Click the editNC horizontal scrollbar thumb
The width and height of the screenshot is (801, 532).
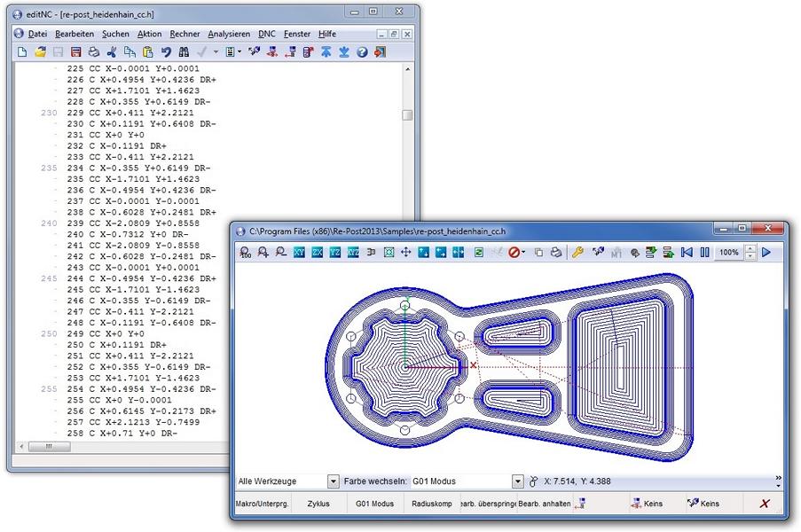click(x=50, y=446)
